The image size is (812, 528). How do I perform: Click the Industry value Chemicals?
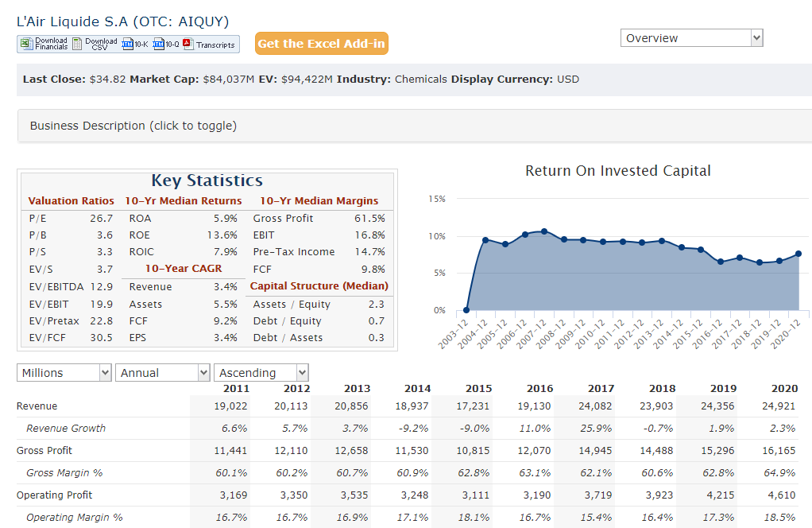420,80
